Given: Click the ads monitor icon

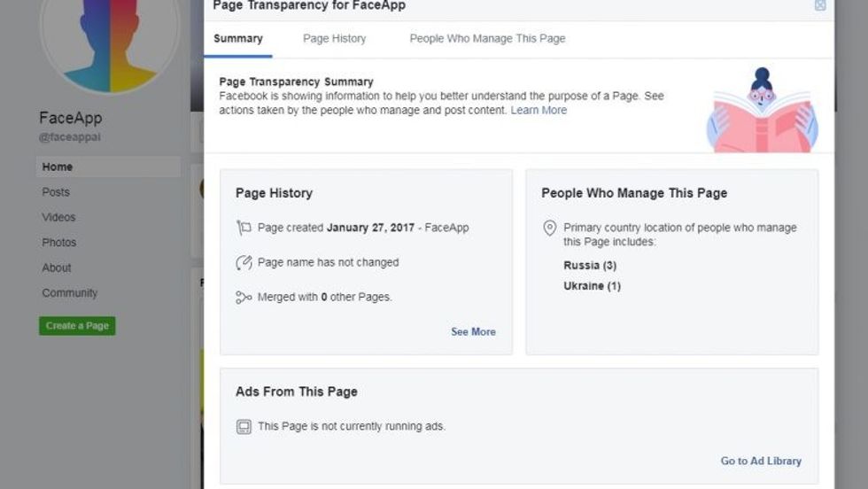Looking at the screenshot, I should pos(244,427).
